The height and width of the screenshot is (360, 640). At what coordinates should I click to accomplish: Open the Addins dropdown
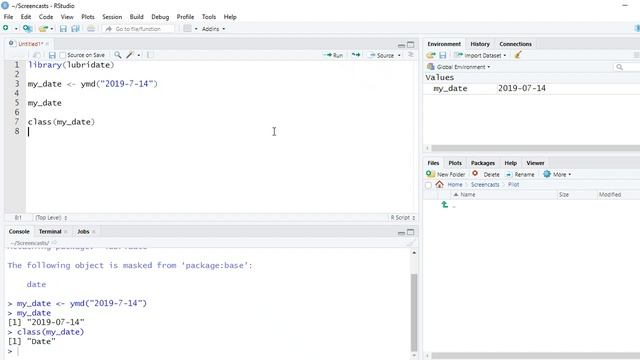point(213,29)
